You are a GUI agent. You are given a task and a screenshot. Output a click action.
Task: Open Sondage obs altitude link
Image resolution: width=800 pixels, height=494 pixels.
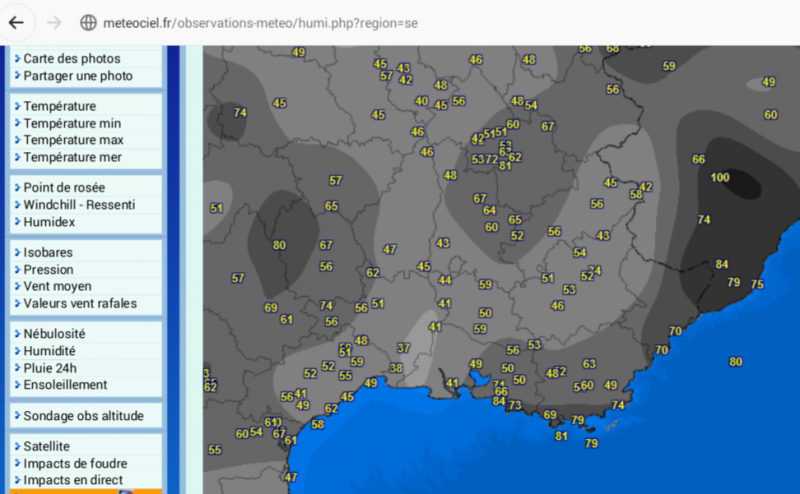(x=84, y=415)
